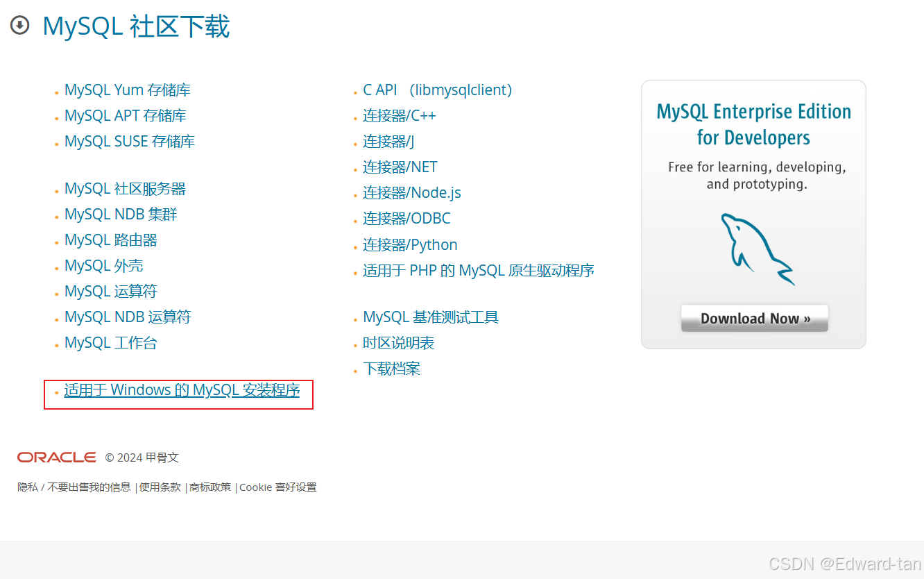Screen dimensions: 924x579
Task: Open 适用于 PHP 的 MySQL 原生驱动程序 link
Action: (x=479, y=271)
